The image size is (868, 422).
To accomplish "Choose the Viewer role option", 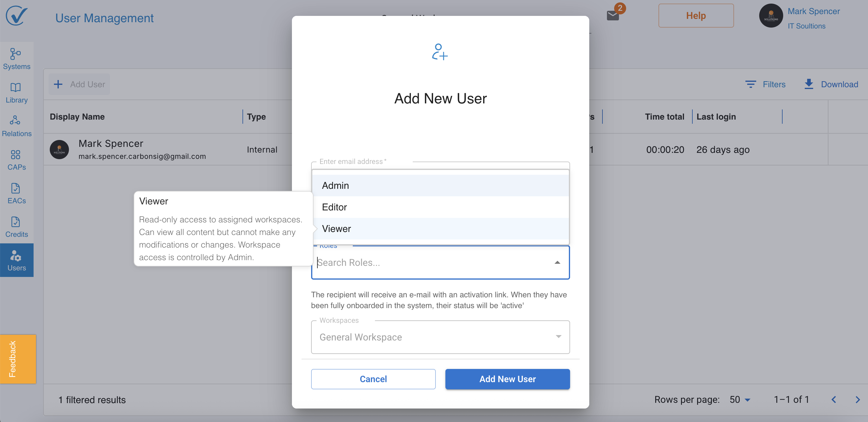I will pyautogui.click(x=440, y=228).
